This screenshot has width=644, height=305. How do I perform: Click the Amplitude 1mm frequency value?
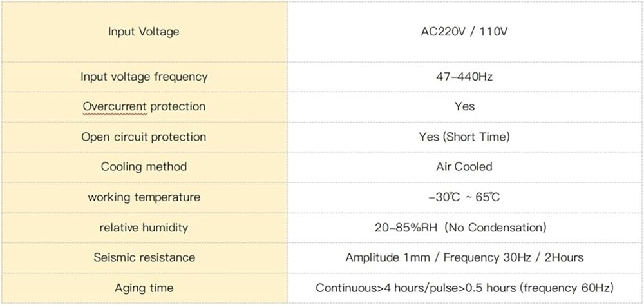pyautogui.click(x=464, y=258)
